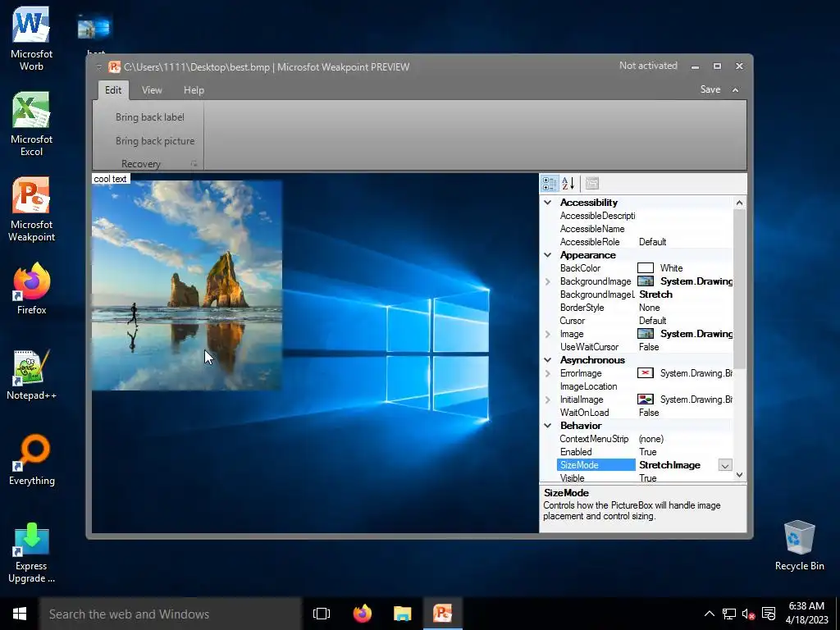This screenshot has width=840, height=630.
Task: Click Bring back picture button
Action: (x=155, y=141)
